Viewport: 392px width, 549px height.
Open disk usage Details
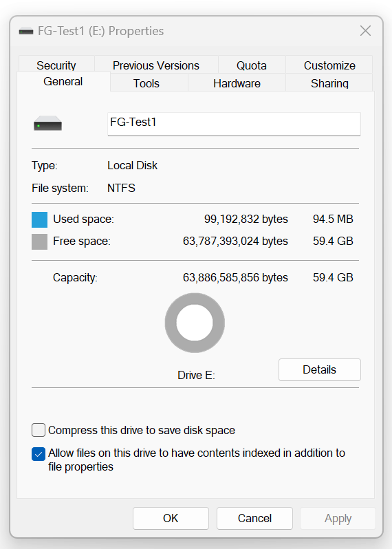(320, 369)
